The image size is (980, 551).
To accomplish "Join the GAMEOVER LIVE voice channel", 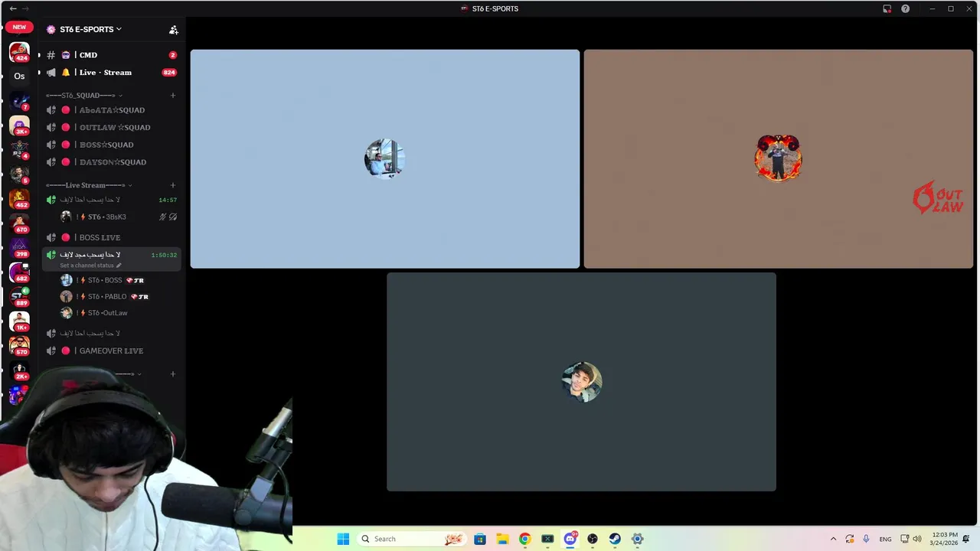I will [x=112, y=350].
